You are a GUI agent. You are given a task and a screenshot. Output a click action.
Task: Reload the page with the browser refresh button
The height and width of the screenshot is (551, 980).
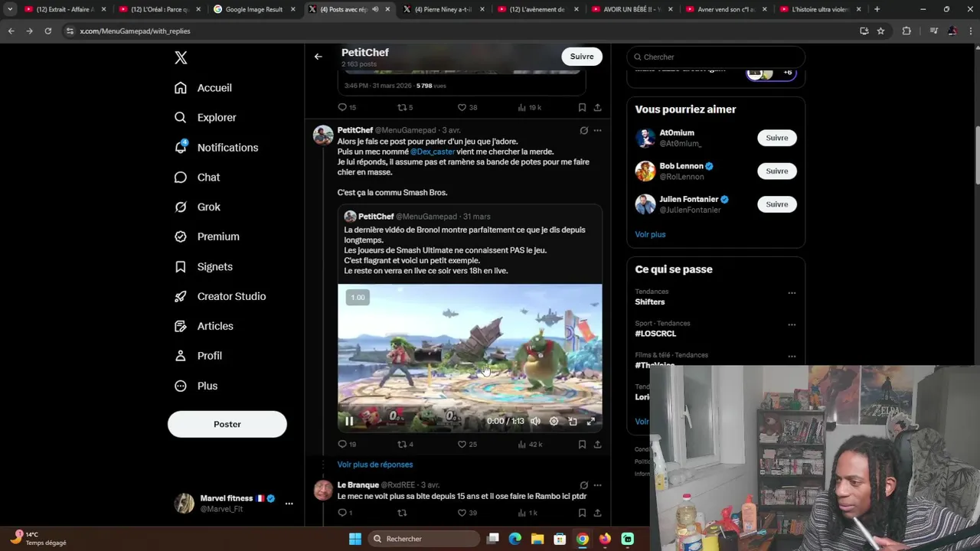coord(47,31)
